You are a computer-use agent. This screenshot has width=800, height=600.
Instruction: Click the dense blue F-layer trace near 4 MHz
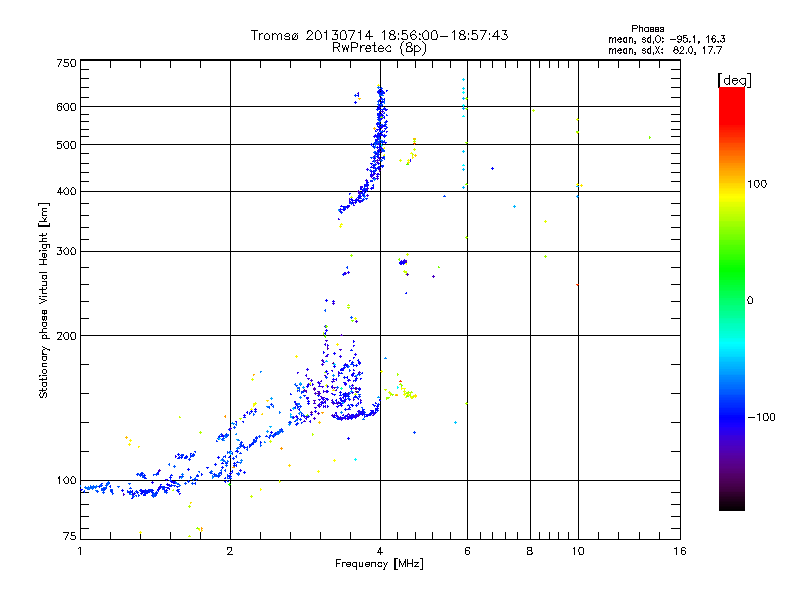(x=380, y=138)
